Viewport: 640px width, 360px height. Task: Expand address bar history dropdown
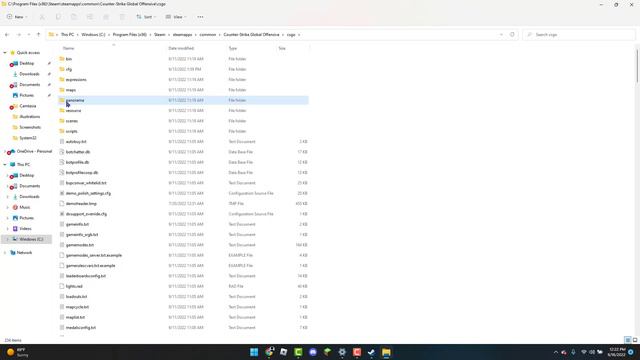point(501,35)
